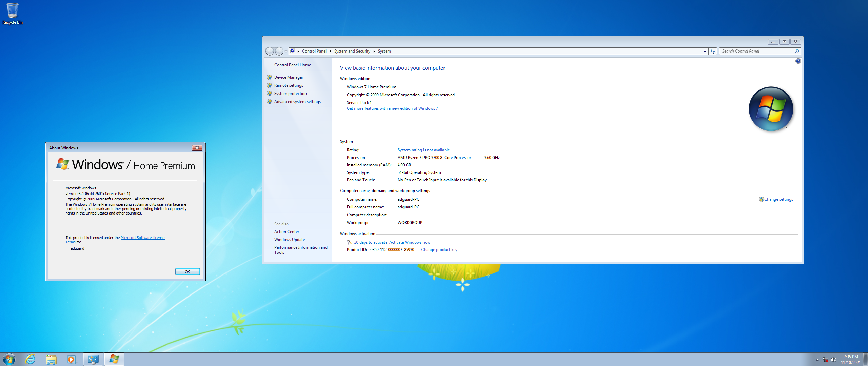Screen dimensions: 868x366
Task: Open Advanced system settings link
Action: [297, 102]
